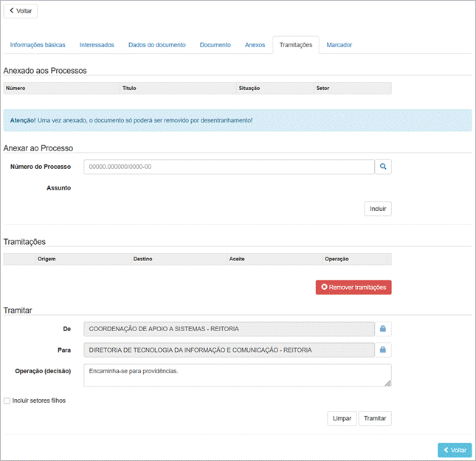The width and height of the screenshot is (476, 461).
Task: Open the Anexos tab
Action: point(255,45)
